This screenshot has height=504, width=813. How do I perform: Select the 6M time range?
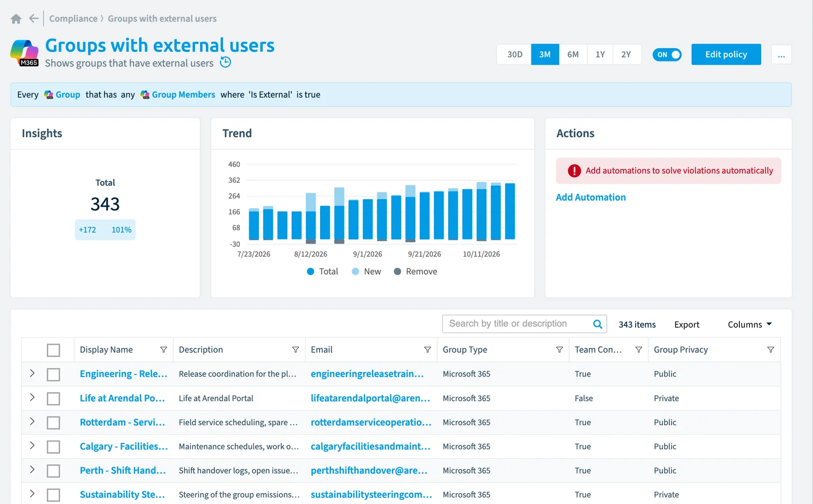click(x=573, y=54)
